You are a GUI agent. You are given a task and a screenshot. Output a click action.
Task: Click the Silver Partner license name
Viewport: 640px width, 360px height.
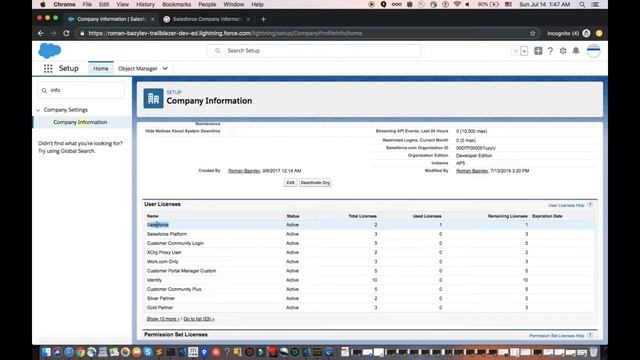click(161, 298)
